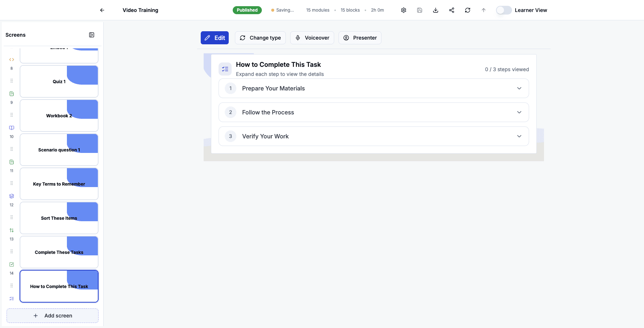Click the Voiceover microphone option
The width and height of the screenshot is (644, 328).
(x=312, y=38)
